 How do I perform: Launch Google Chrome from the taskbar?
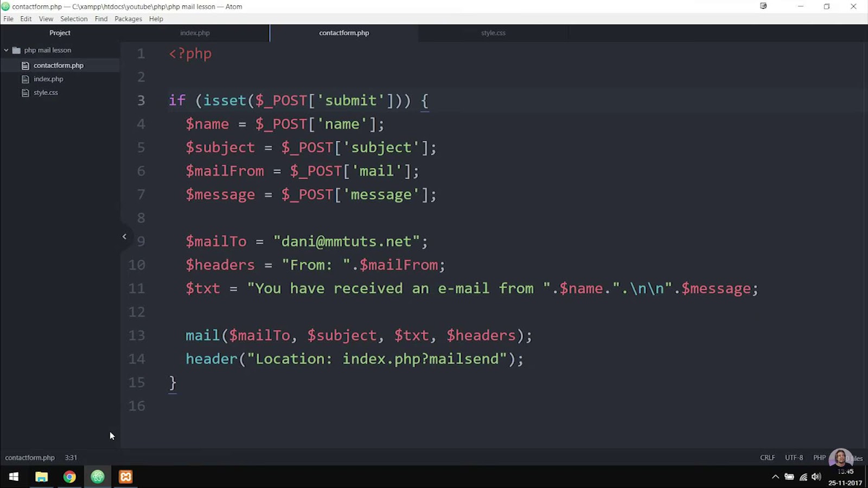coord(70,477)
